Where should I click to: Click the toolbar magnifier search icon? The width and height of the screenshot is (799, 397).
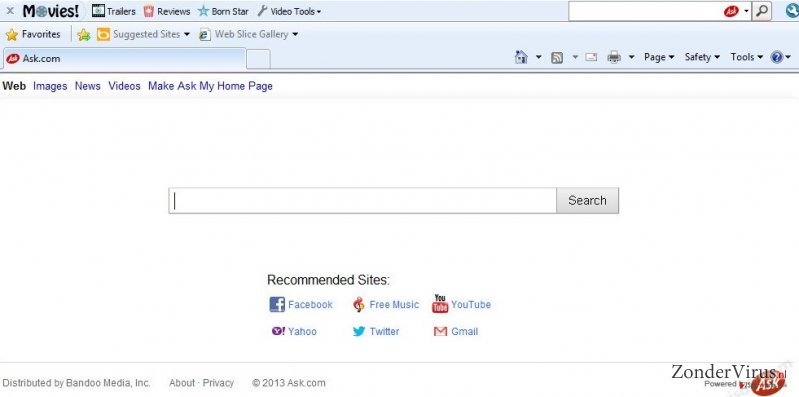(x=761, y=11)
